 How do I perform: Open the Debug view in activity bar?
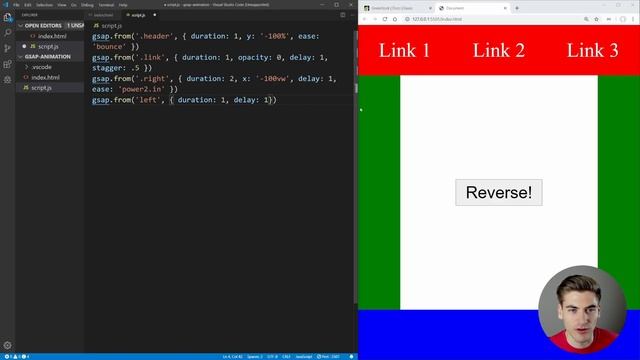[7, 80]
